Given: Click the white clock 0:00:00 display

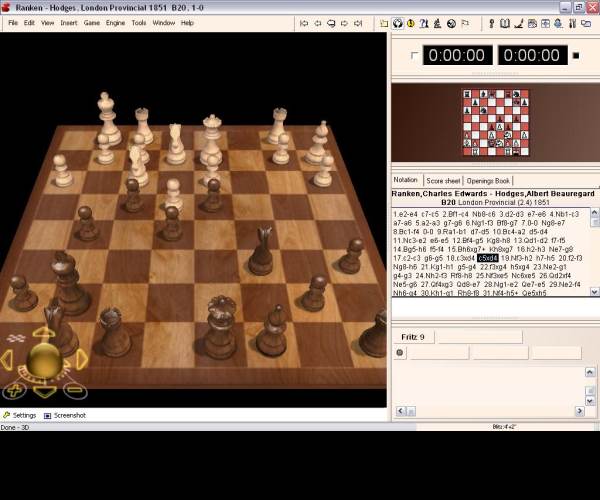Looking at the screenshot, I should (x=457, y=55).
